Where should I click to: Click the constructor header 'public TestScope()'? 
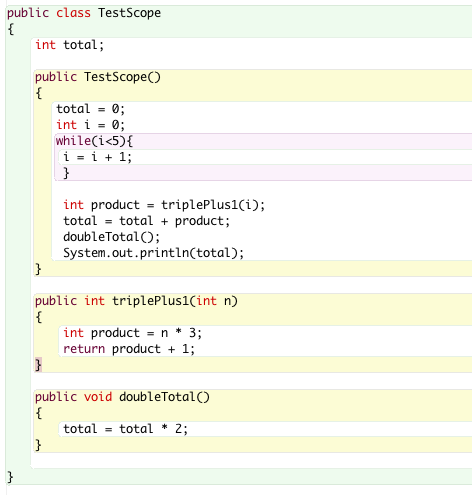click(98, 77)
